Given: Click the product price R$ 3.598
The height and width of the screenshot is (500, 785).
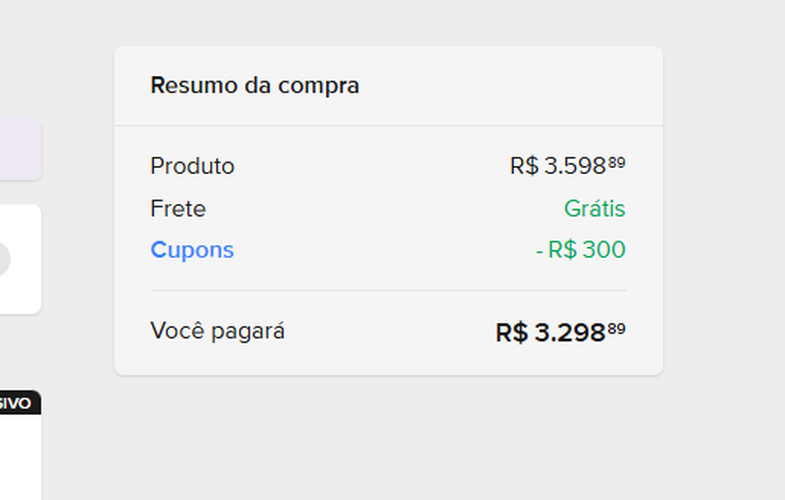Looking at the screenshot, I should 557,166.
